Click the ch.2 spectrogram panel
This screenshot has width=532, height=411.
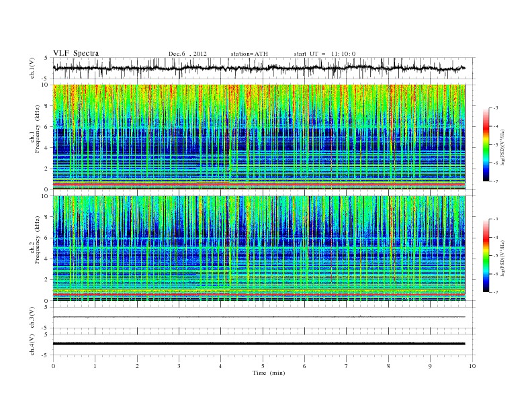259,248
